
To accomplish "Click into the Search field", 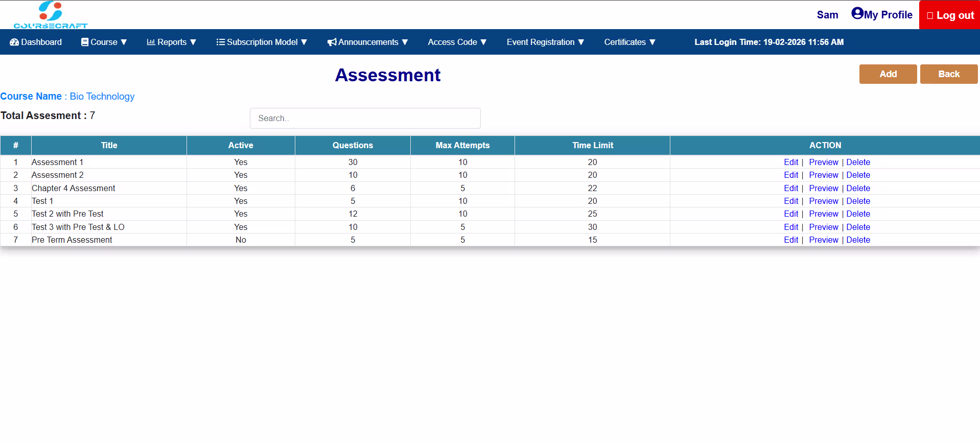I will point(365,118).
